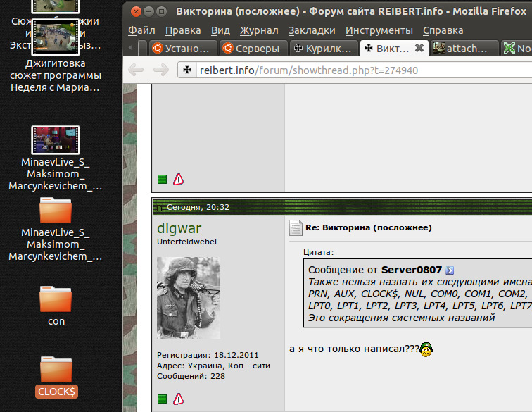Select the CLOCK$ folder on desktop
Image resolution: width=532 pixels, height=412 pixels.
tap(56, 377)
